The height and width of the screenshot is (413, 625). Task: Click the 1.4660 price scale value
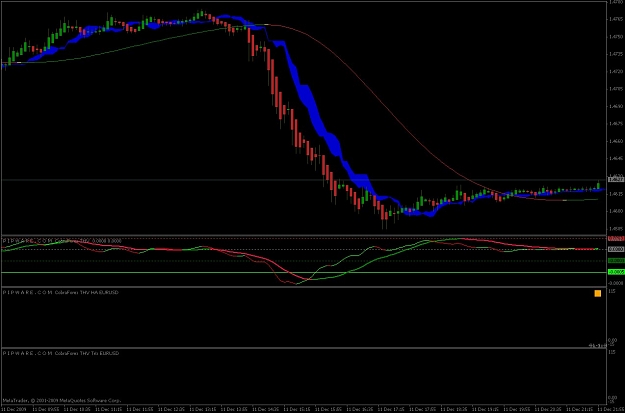615,141
